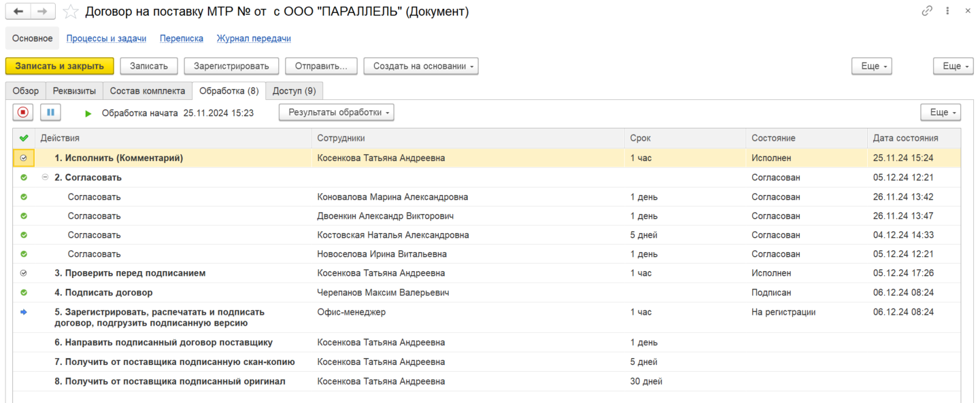
Task: Sort by 'Дата состояния' column header
Action: tap(914, 138)
